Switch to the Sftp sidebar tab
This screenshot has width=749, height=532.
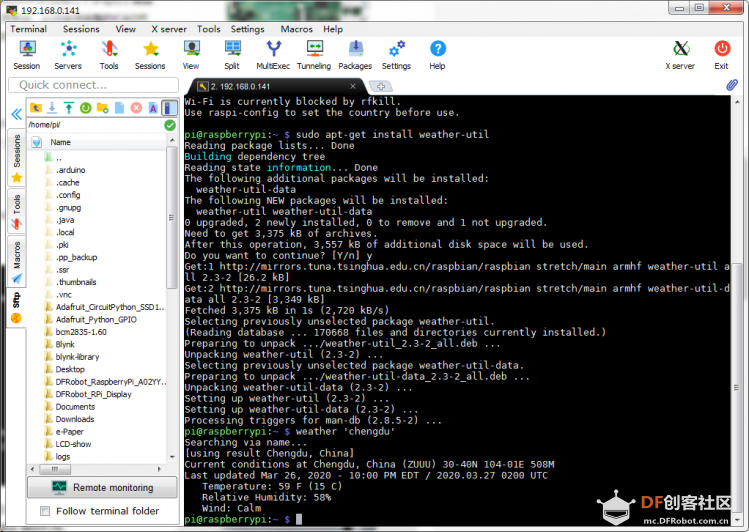point(17,307)
